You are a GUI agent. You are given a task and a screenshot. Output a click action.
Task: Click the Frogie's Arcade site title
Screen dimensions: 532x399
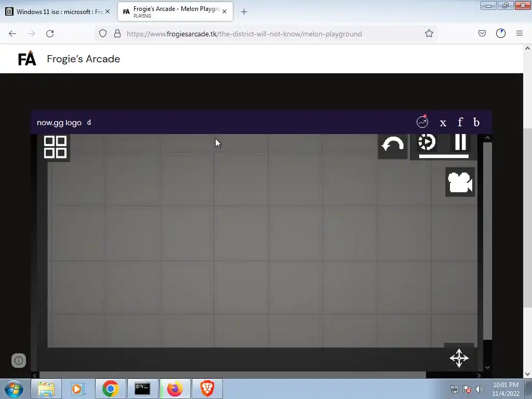pos(84,59)
